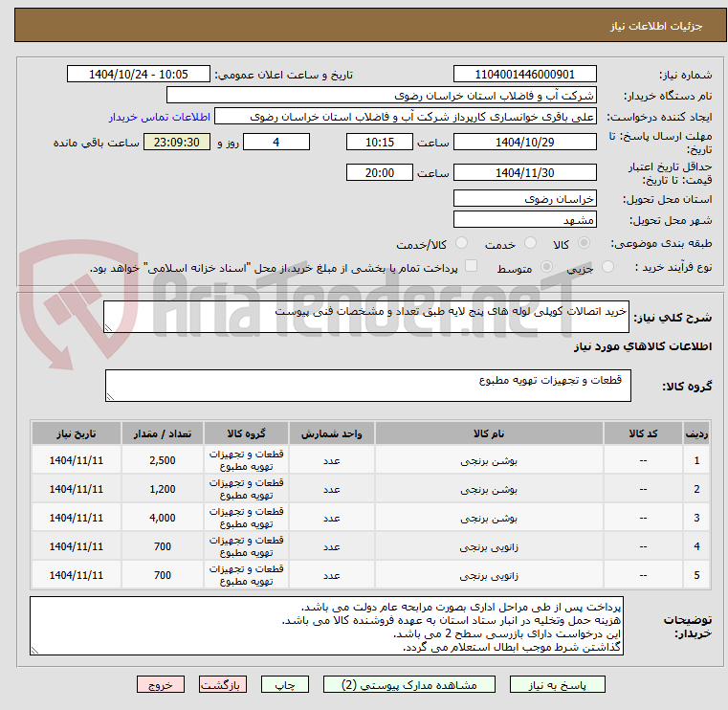Click the price validity date 1404/11/30 field
Image resolution: width=728 pixels, height=710 pixels.
[524, 173]
